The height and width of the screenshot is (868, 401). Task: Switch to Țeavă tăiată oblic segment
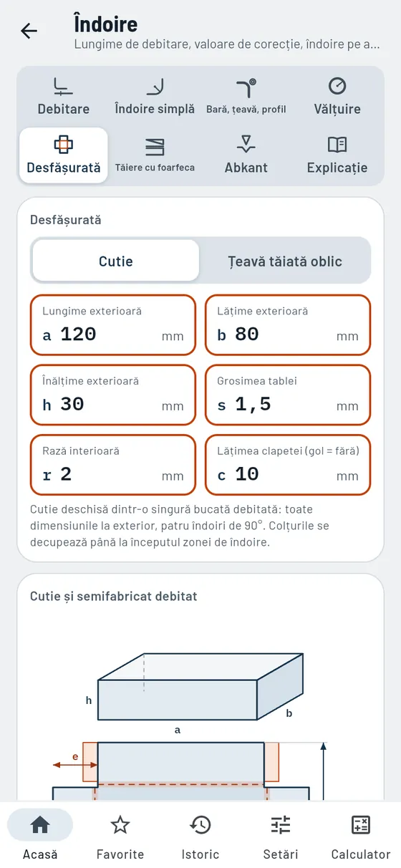(x=285, y=261)
